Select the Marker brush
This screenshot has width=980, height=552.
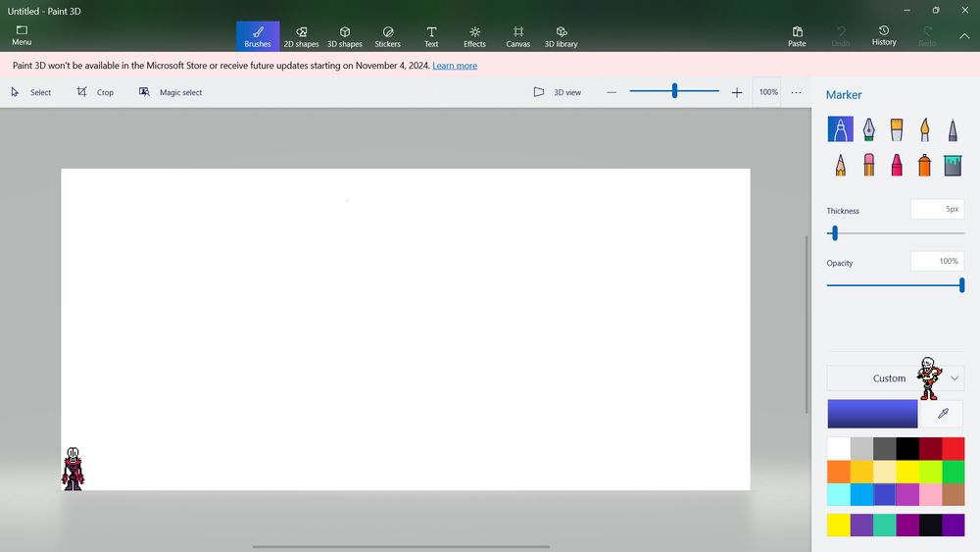point(840,128)
